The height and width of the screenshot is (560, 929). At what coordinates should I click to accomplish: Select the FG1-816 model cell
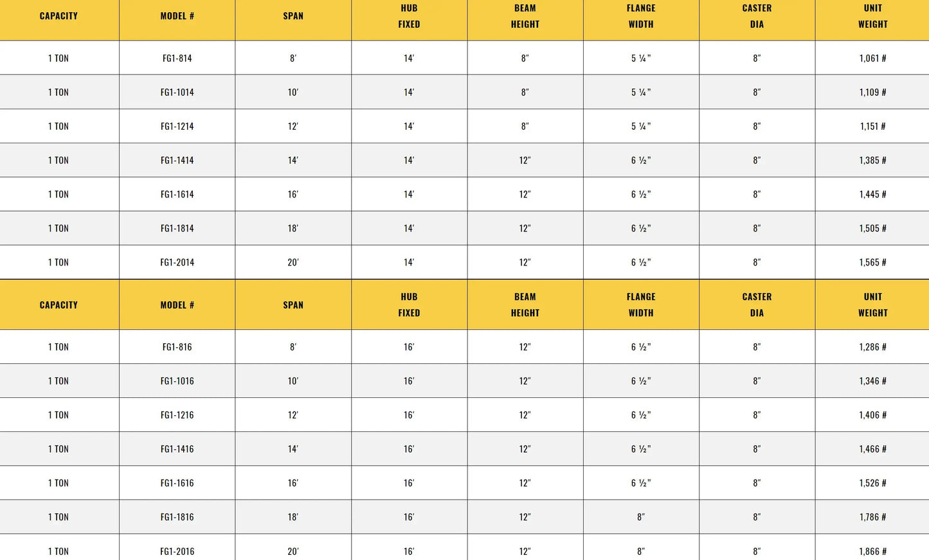177,347
